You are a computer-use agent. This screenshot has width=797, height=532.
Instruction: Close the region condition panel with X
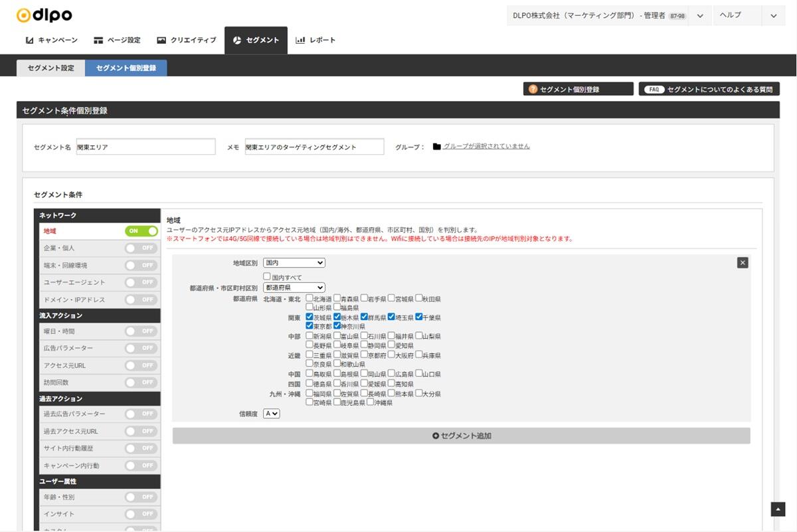[743, 262]
